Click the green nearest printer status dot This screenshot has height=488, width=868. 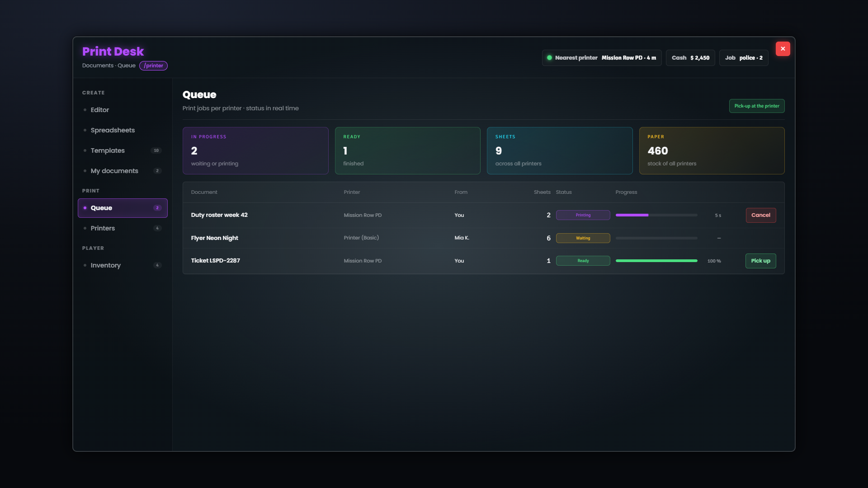click(x=549, y=58)
